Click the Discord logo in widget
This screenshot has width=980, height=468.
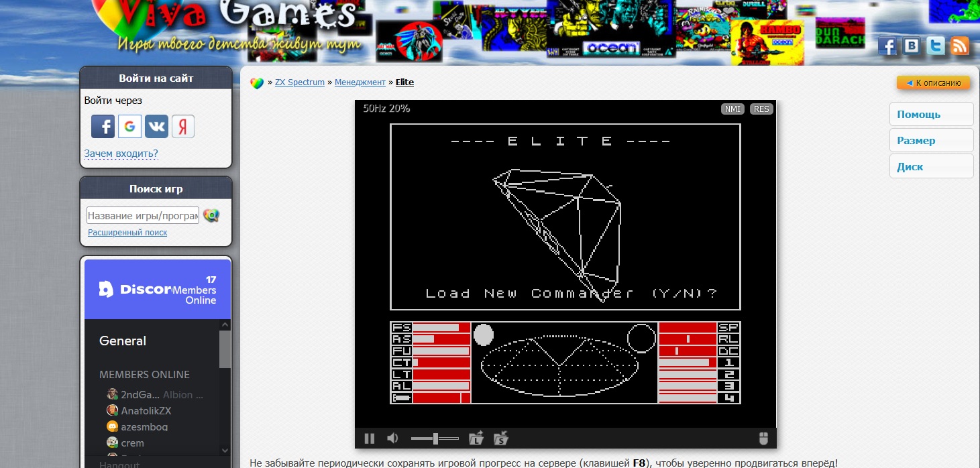(x=134, y=289)
